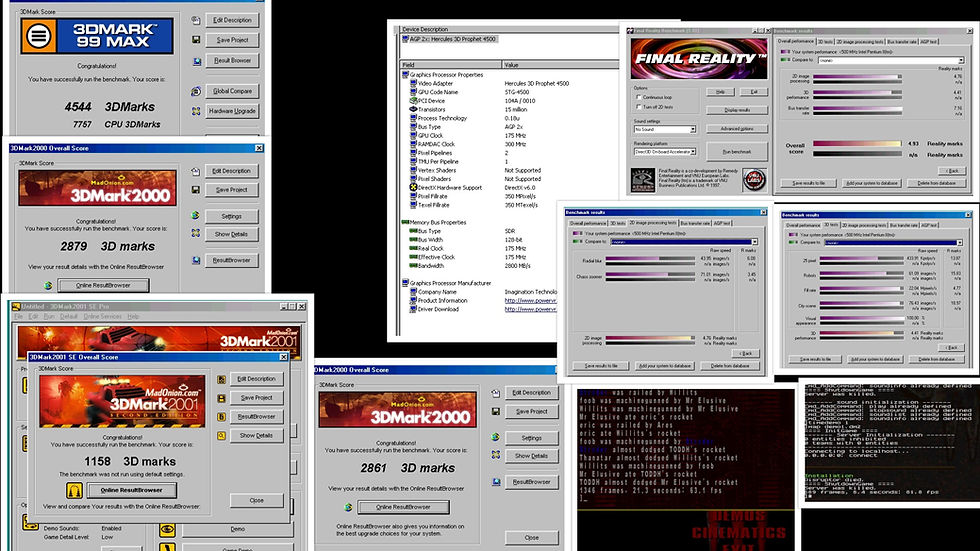Click Online ResultBrowser button in 3DMark2001 SE score dialog
This screenshot has height=551, width=980.
[131, 490]
